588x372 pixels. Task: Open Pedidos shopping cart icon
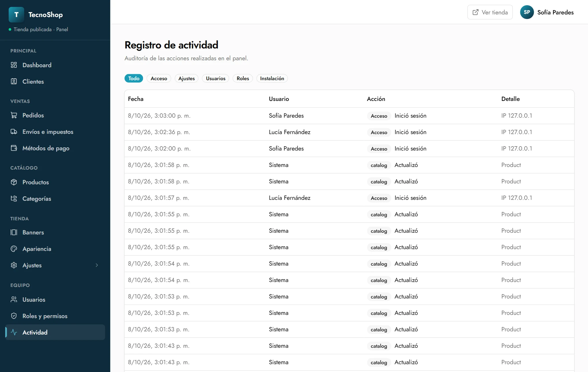pos(14,115)
